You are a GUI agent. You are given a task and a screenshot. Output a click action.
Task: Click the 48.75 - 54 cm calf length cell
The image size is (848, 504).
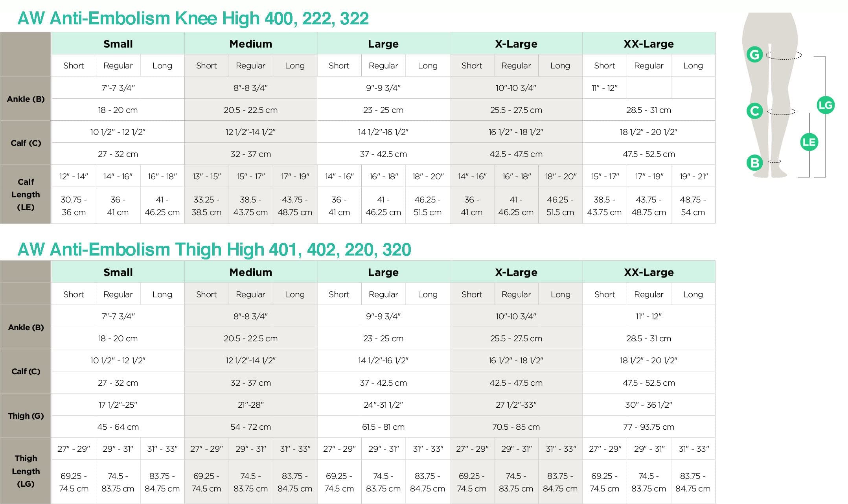tap(693, 206)
